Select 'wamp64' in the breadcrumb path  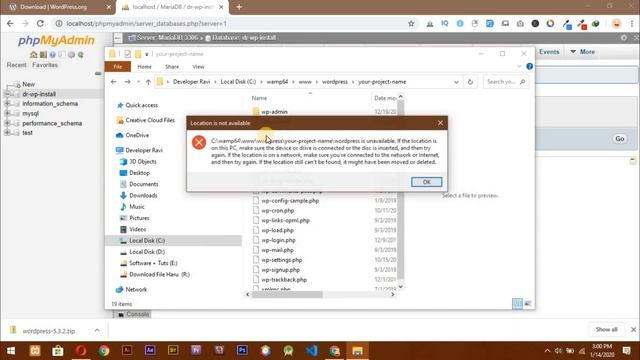coord(277,82)
